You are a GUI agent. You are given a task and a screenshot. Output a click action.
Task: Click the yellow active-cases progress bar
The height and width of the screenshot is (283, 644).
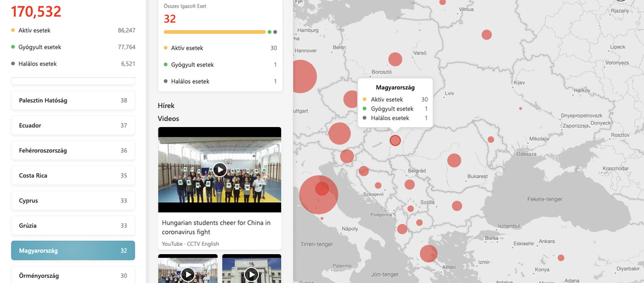(214, 31)
